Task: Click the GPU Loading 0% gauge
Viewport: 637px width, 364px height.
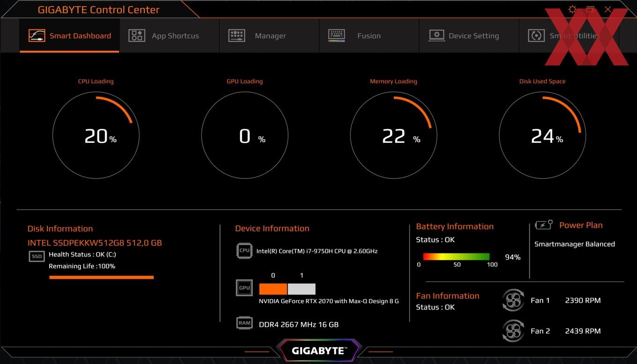Action: tap(245, 135)
